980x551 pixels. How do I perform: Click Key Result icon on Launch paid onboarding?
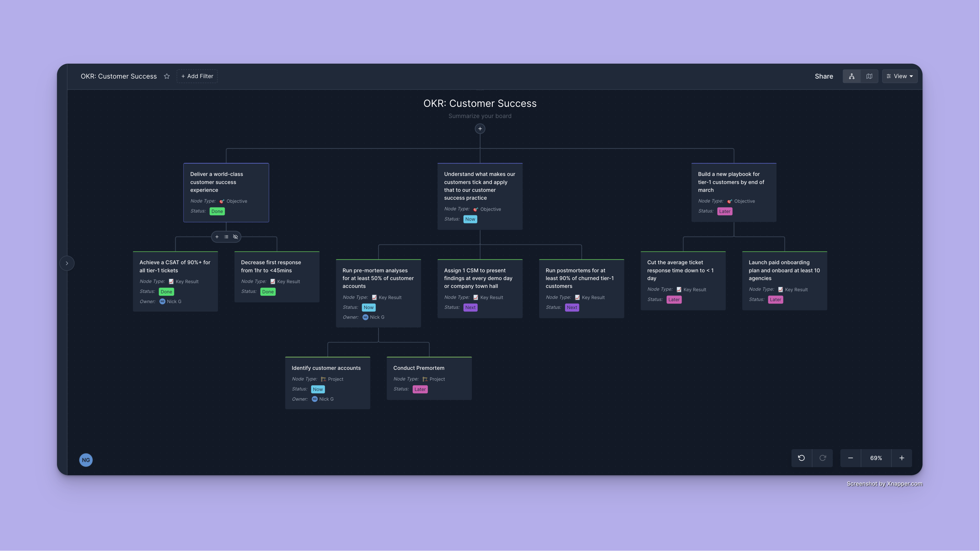[x=781, y=290]
